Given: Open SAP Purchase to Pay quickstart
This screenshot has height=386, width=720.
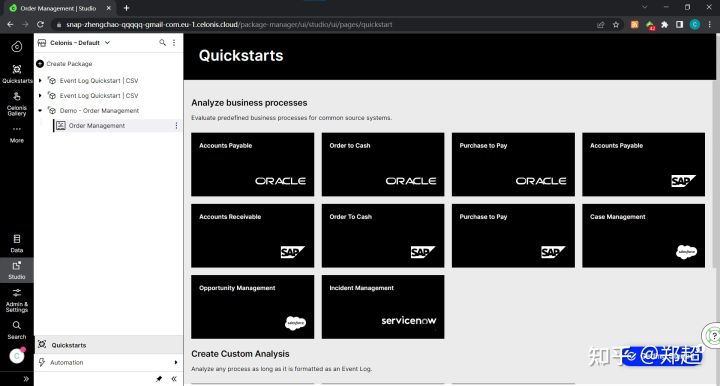Looking at the screenshot, I should [513, 235].
